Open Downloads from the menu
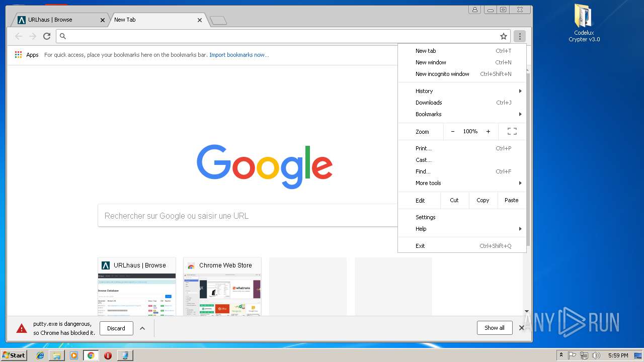The height and width of the screenshot is (362, 644). (462, 103)
